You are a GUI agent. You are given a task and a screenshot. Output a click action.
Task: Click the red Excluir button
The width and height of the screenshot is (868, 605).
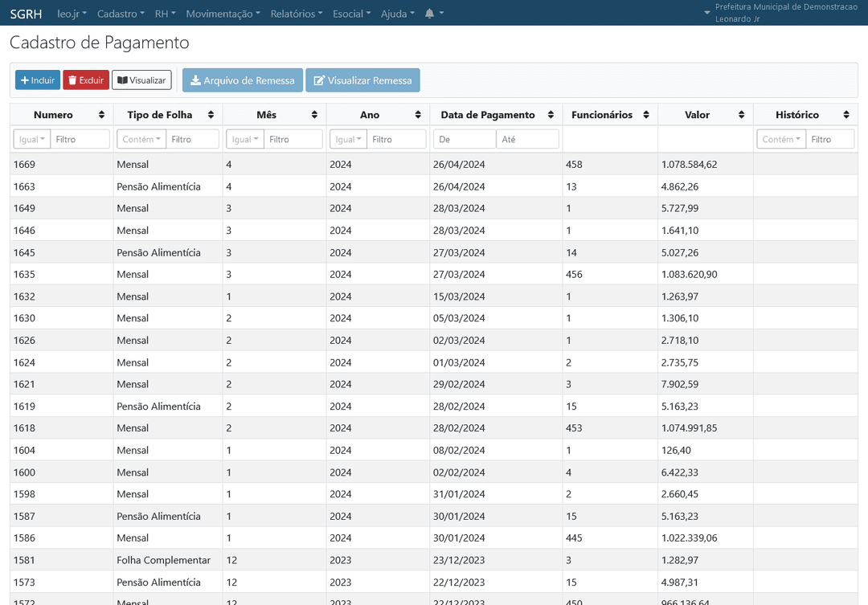[86, 80]
